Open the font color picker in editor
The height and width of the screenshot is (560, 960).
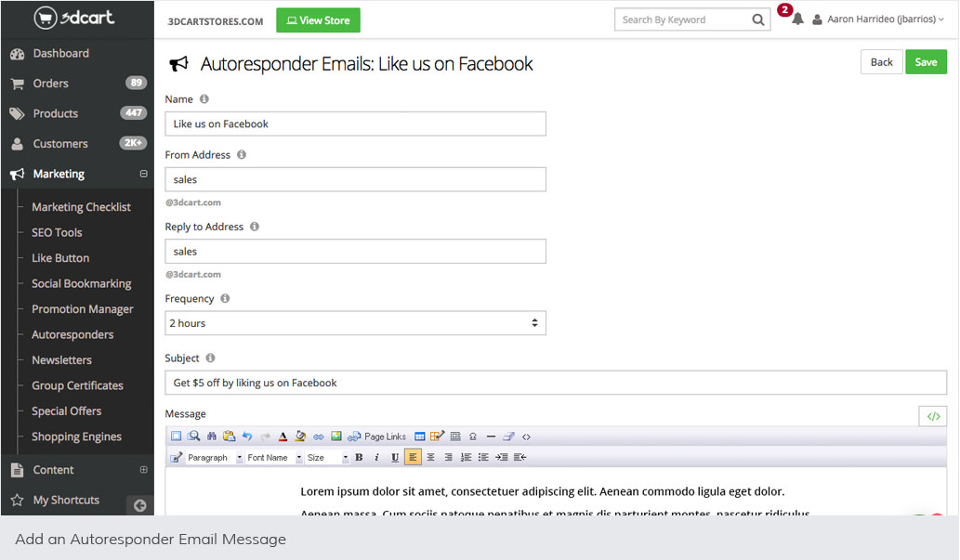pos(283,436)
